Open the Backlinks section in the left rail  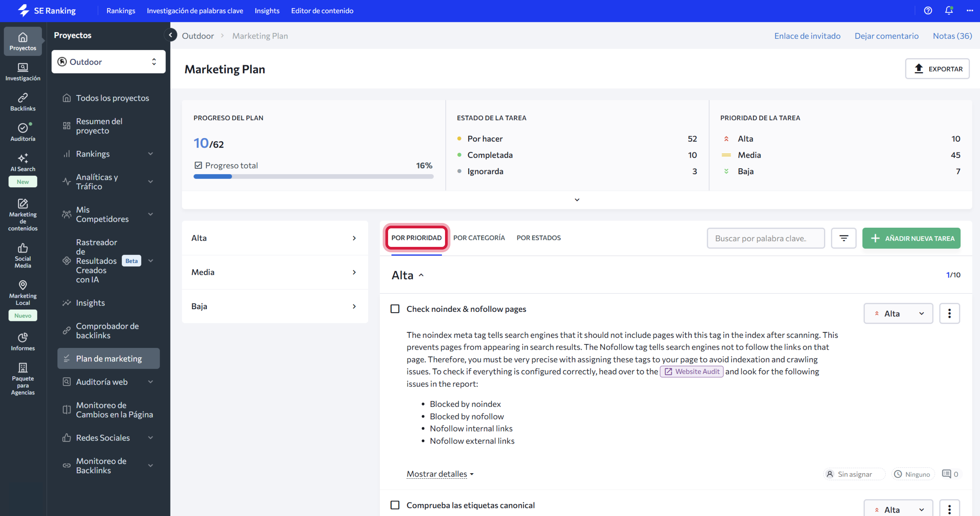23,102
